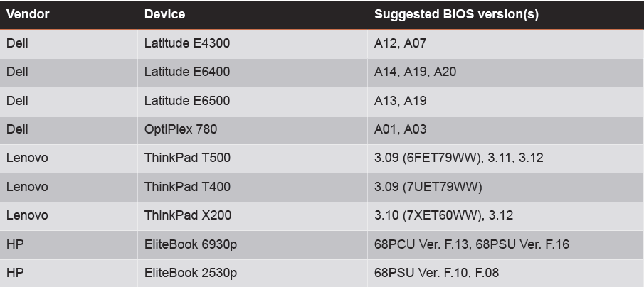644x287 pixels.
Task: Select the EliteBook 6930p device cell
Action: click(191, 244)
